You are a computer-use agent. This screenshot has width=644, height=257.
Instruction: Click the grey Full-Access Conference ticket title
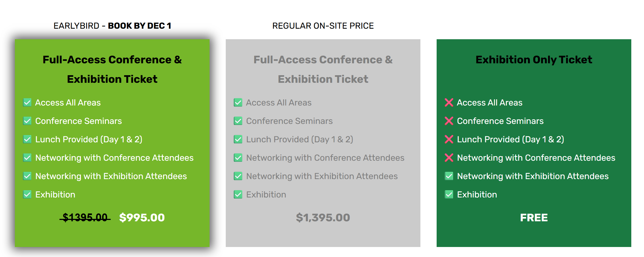pyautogui.click(x=323, y=69)
